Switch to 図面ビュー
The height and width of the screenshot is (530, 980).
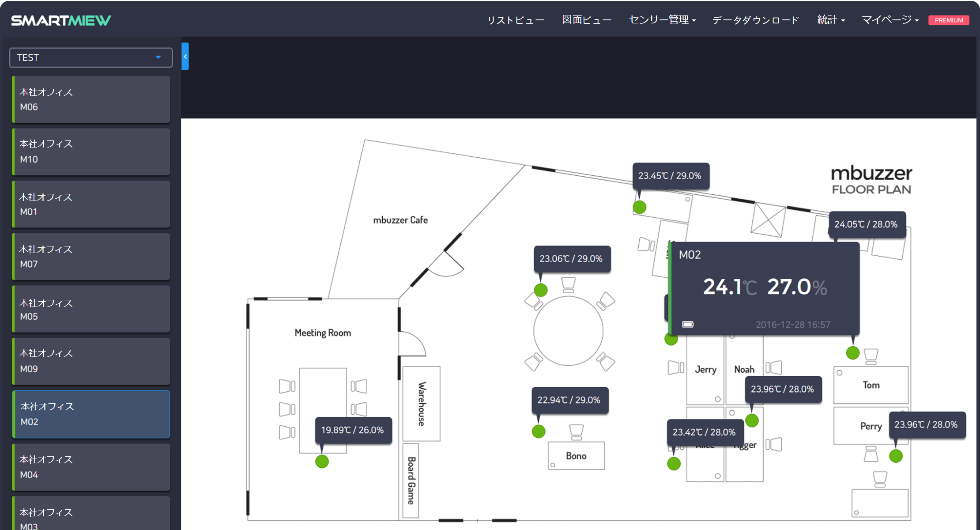(587, 20)
